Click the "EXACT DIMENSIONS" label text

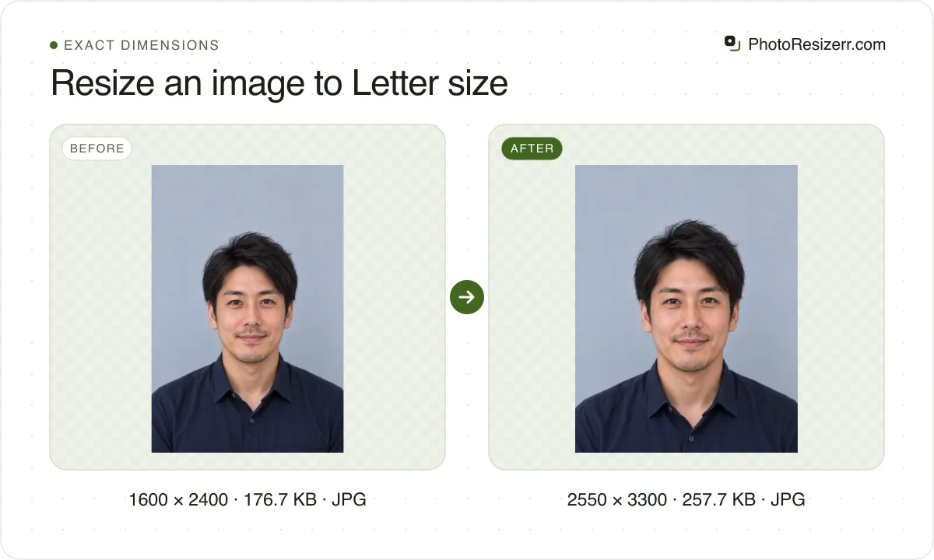click(142, 45)
